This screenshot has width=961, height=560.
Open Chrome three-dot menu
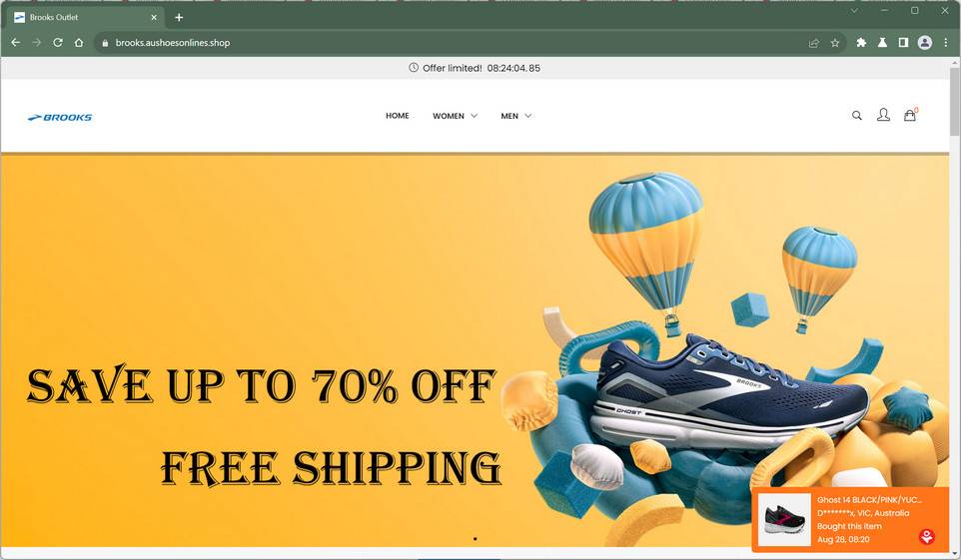coord(946,42)
